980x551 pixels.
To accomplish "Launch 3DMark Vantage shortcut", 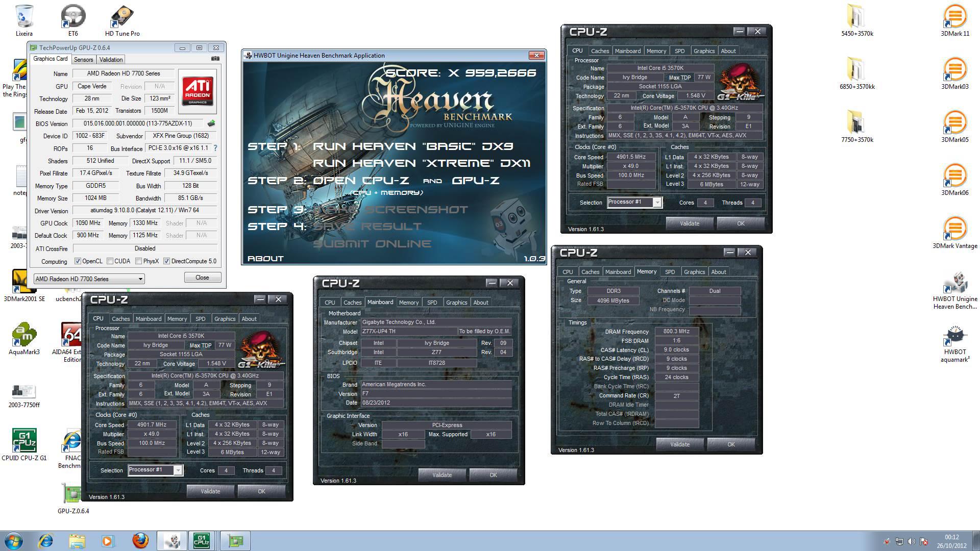I will tap(955, 233).
